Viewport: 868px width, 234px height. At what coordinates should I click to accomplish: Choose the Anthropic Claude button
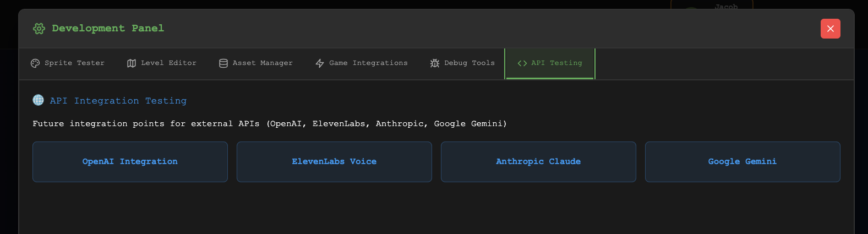[x=538, y=162]
